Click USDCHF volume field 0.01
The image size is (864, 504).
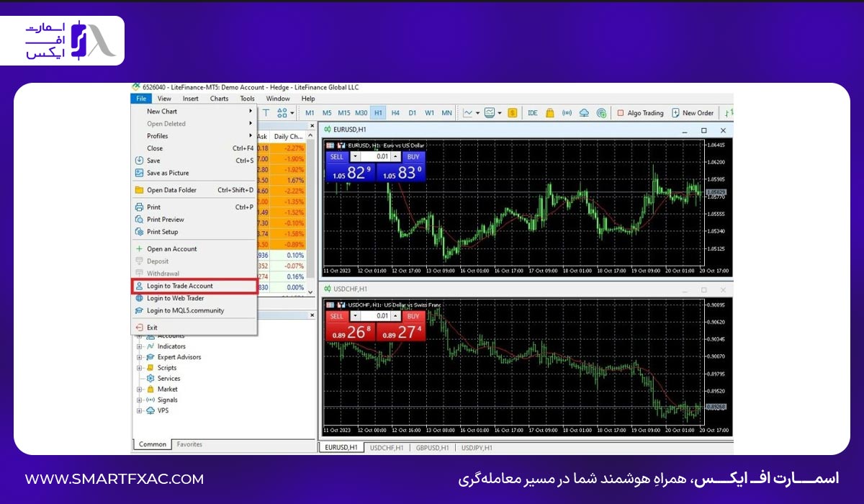(376, 316)
